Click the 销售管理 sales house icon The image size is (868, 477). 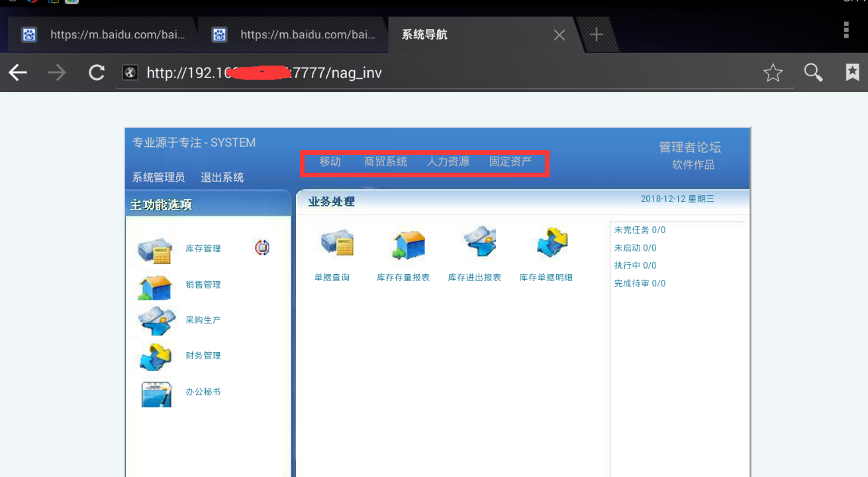click(x=155, y=286)
